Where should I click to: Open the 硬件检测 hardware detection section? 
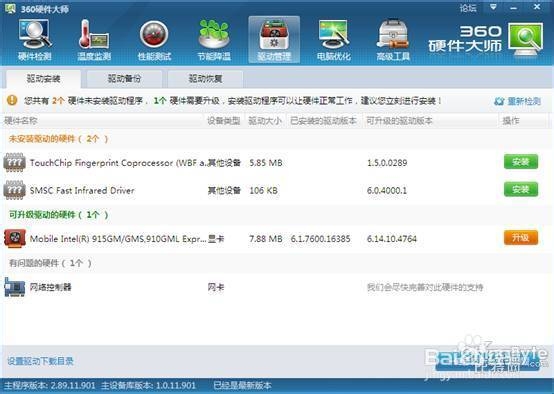point(35,41)
